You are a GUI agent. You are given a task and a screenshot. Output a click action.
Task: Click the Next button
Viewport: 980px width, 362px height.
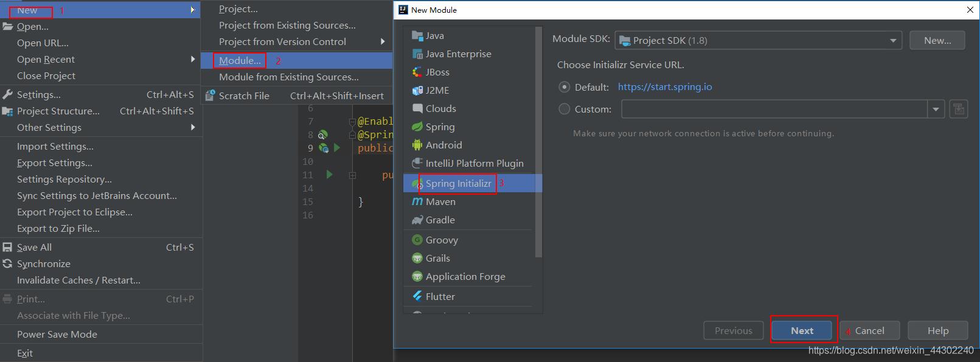802,330
